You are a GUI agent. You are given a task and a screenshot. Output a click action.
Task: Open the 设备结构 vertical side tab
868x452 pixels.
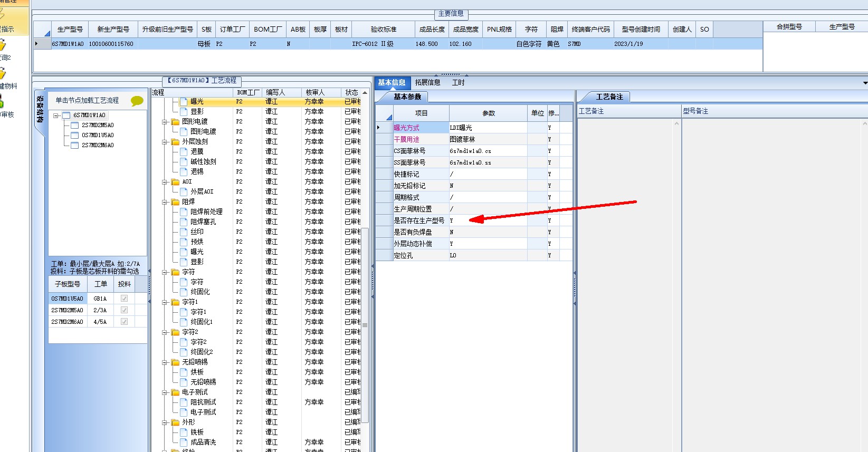pyautogui.click(x=40, y=109)
